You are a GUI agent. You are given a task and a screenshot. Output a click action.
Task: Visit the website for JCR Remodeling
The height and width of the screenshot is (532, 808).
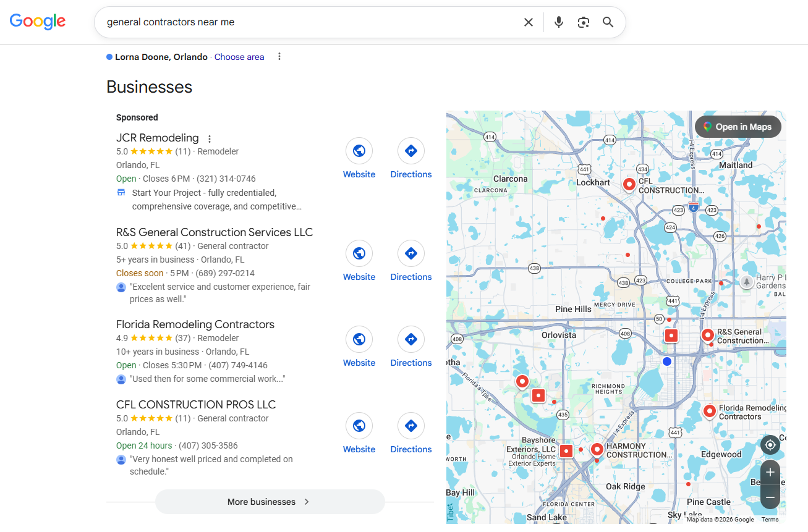[x=359, y=158]
